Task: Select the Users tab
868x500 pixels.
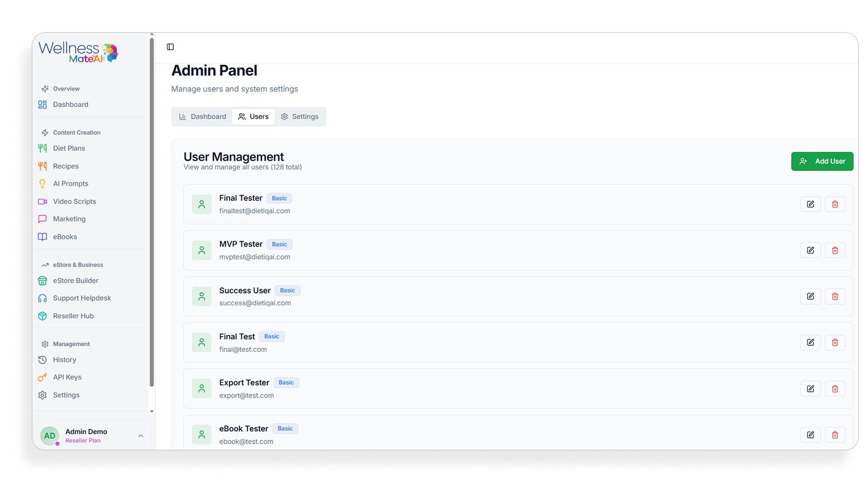Action: click(253, 117)
